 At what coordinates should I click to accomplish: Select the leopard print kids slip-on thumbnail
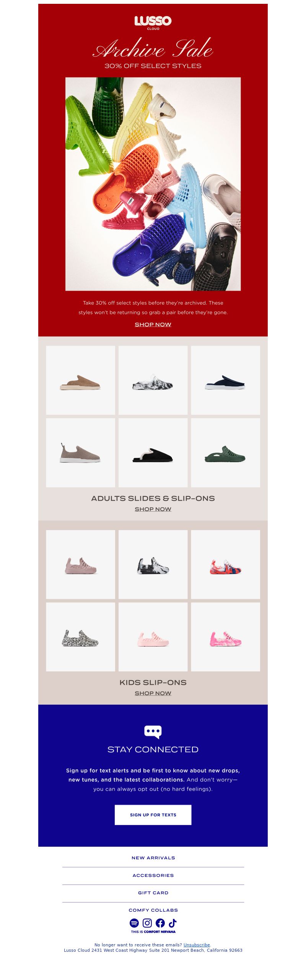[x=80, y=637]
